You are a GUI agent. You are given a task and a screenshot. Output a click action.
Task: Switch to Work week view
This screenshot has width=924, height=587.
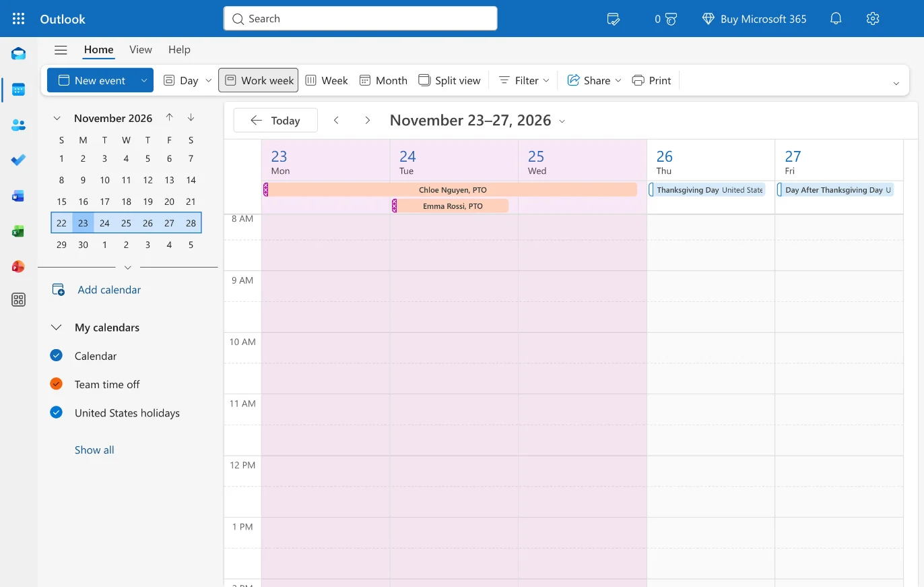(259, 80)
